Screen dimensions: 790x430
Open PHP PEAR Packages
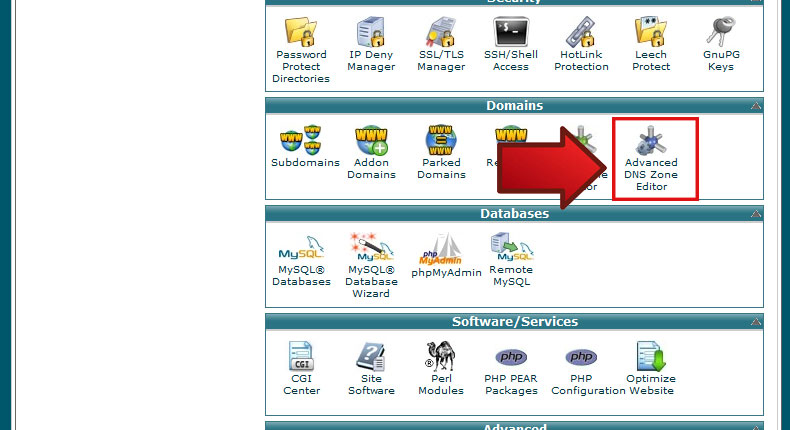pos(511,357)
